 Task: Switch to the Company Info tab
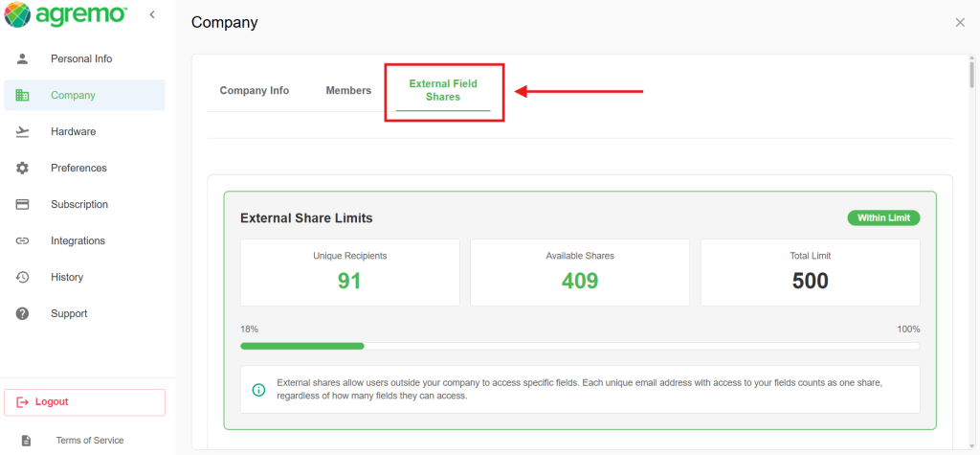(255, 91)
